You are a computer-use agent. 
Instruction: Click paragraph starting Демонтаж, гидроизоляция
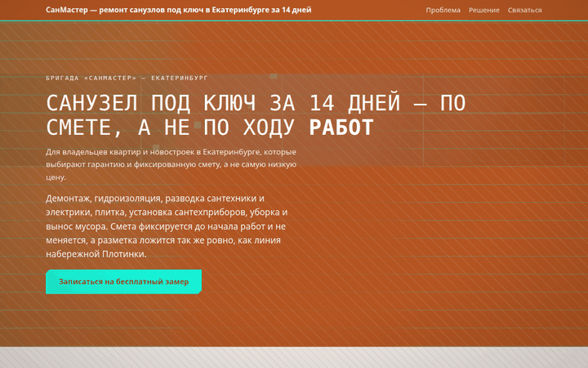point(167,226)
